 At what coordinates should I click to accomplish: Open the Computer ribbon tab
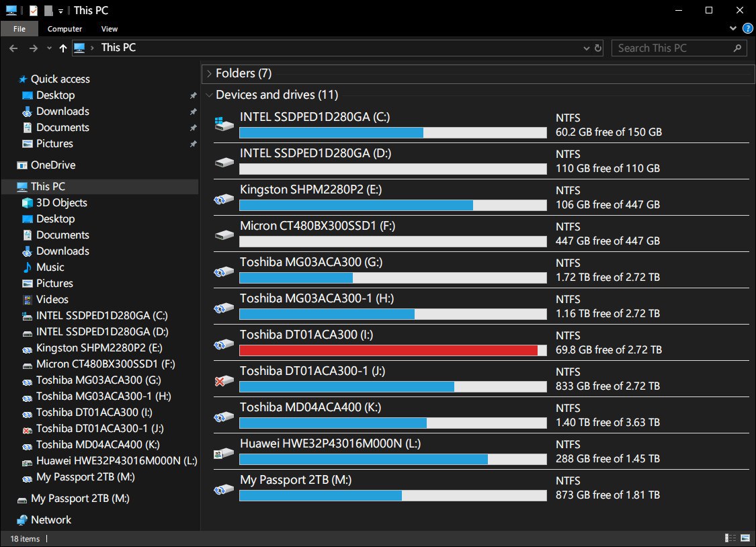point(65,29)
